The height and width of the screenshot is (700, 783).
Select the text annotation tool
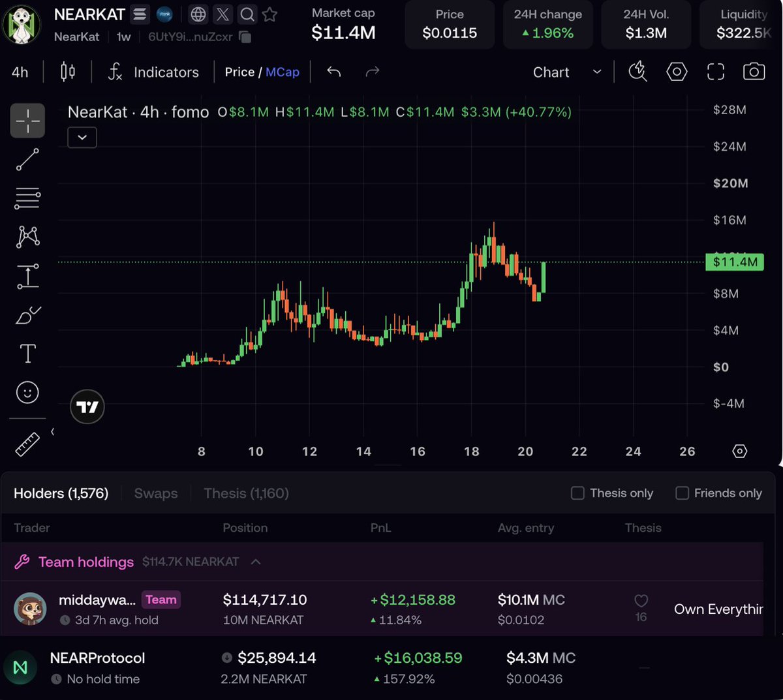27,354
